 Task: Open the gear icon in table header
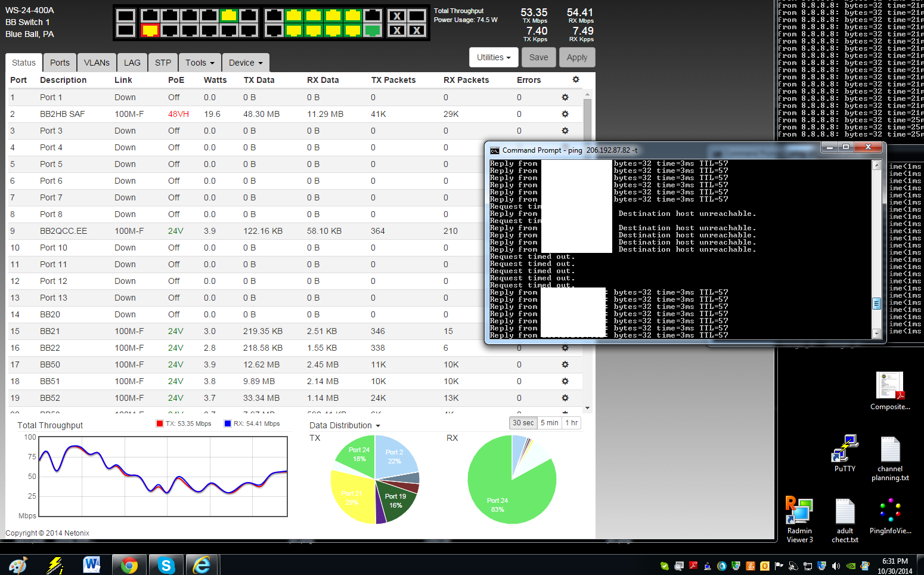point(575,79)
